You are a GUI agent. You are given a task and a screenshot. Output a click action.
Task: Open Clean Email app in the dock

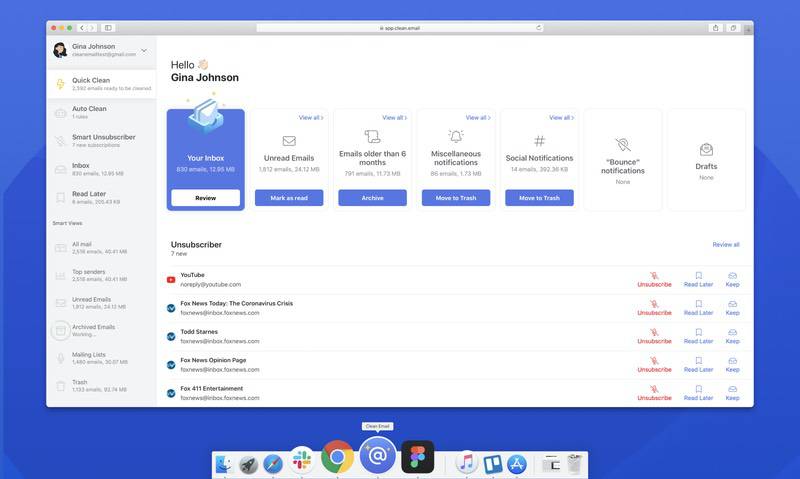click(378, 455)
